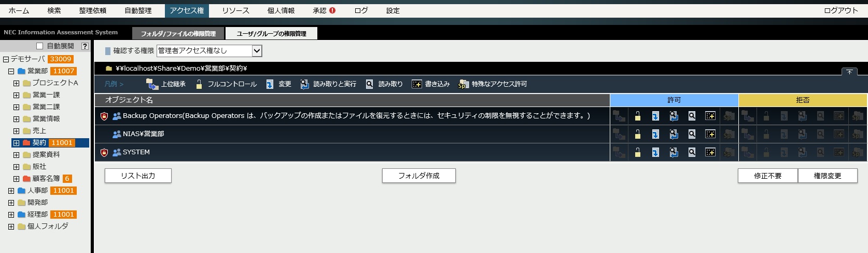Click the 権限変更 button
This screenshot has width=868, height=253.
click(x=828, y=176)
